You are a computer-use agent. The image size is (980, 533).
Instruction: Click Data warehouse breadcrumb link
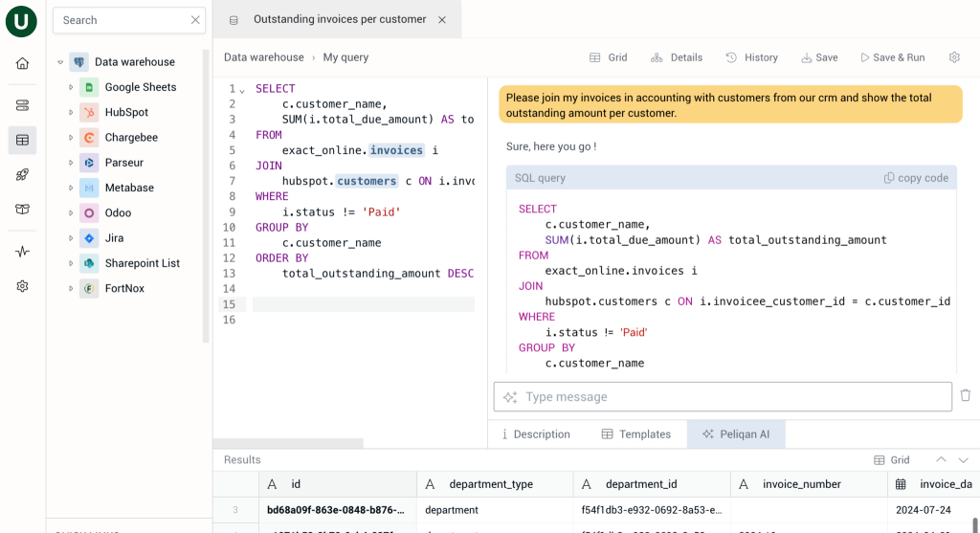264,57
